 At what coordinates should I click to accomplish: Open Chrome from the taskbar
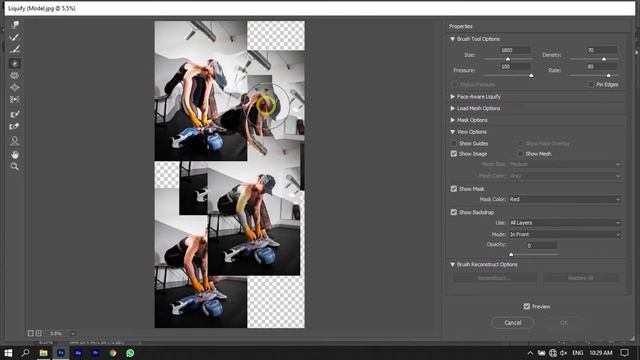click(113, 353)
